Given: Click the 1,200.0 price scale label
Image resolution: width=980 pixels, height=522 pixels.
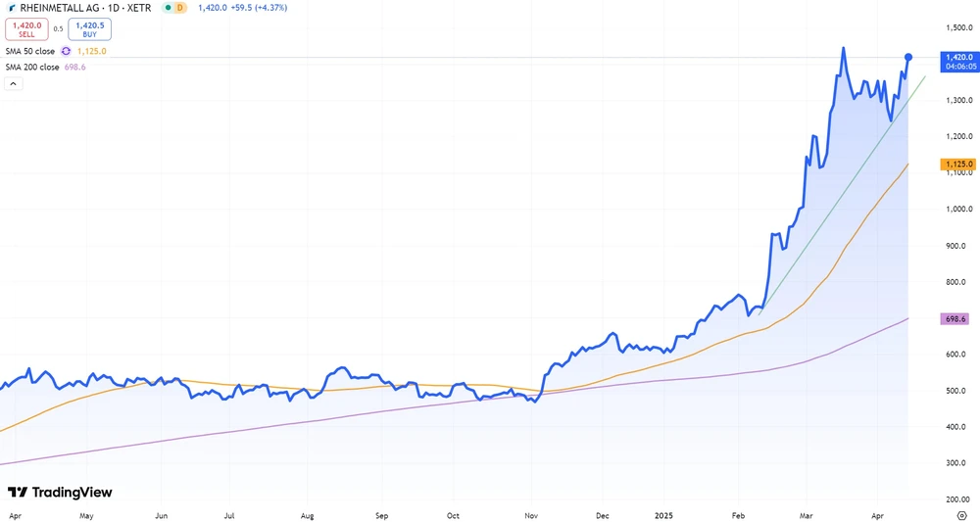Looking at the screenshot, I should coord(959,136).
